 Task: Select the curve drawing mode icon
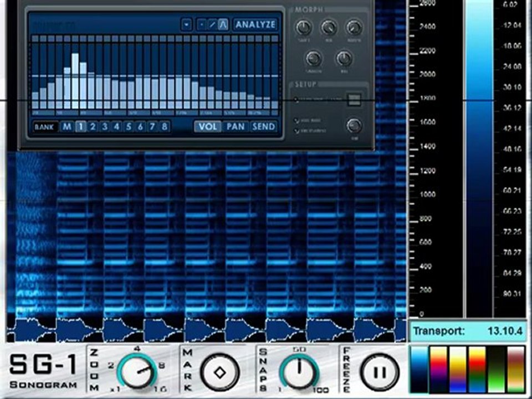[x=223, y=25]
